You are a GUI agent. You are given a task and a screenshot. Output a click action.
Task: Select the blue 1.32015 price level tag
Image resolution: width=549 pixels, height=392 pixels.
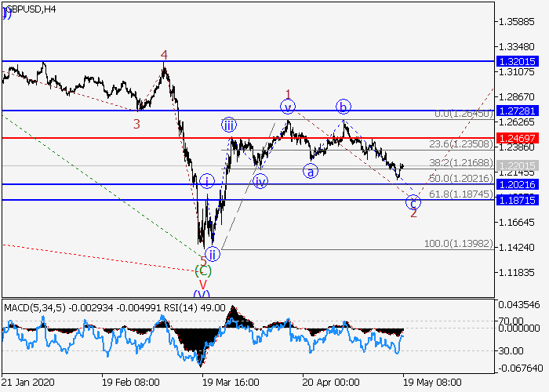516,60
